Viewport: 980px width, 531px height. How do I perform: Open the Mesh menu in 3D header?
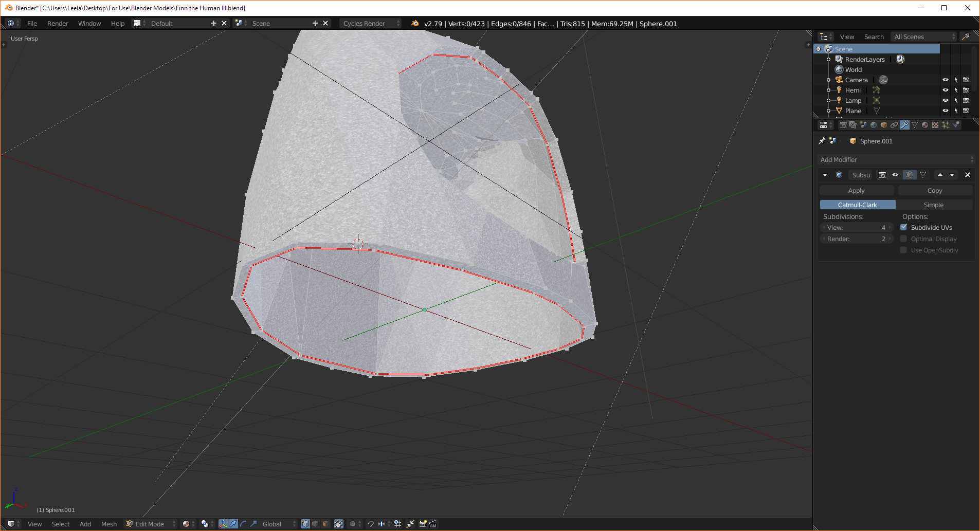109,524
